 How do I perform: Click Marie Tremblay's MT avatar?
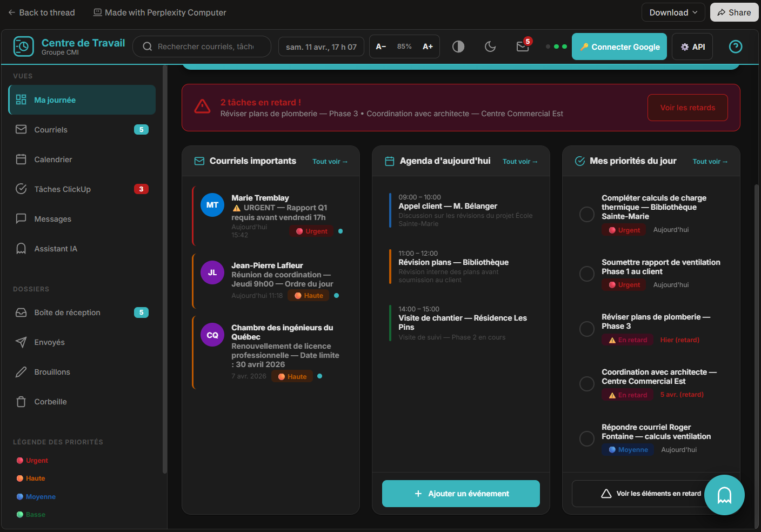(212, 205)
